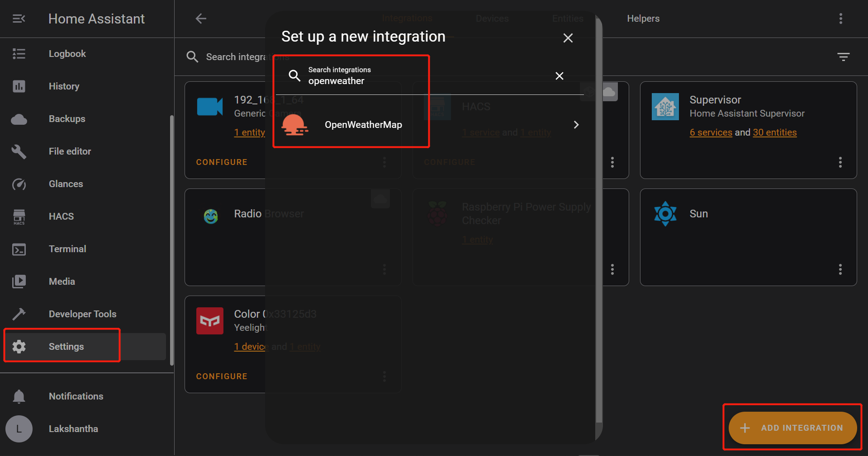This screenshot has width=868, height=456.
Task: Open the 1 entity link of Generic Camera
Action: (x=249, y=132)
